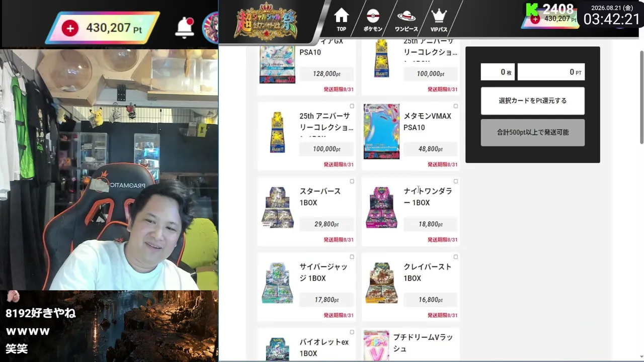Select the クレイバースト 1BOX checkbox
644x362 pixels.
click(x=456, y=257)
